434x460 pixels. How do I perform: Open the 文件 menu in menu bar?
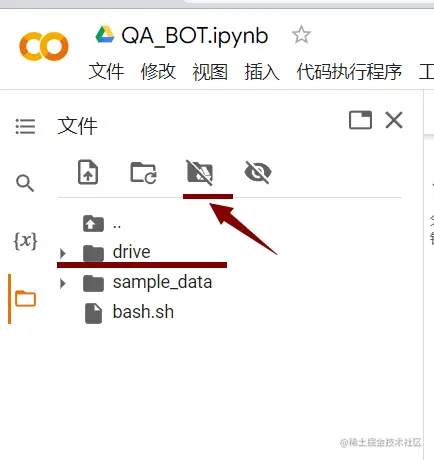click(106, 71)
